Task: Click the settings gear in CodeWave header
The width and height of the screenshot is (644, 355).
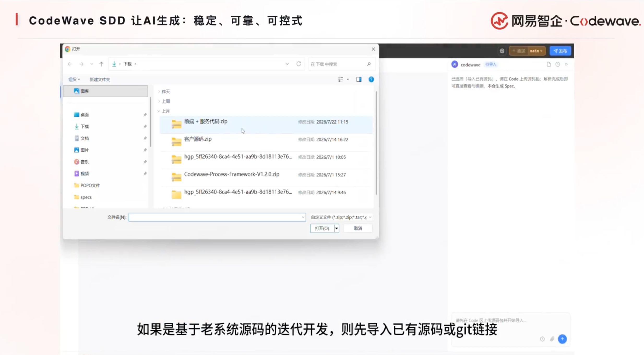Action: coord(502,51)
